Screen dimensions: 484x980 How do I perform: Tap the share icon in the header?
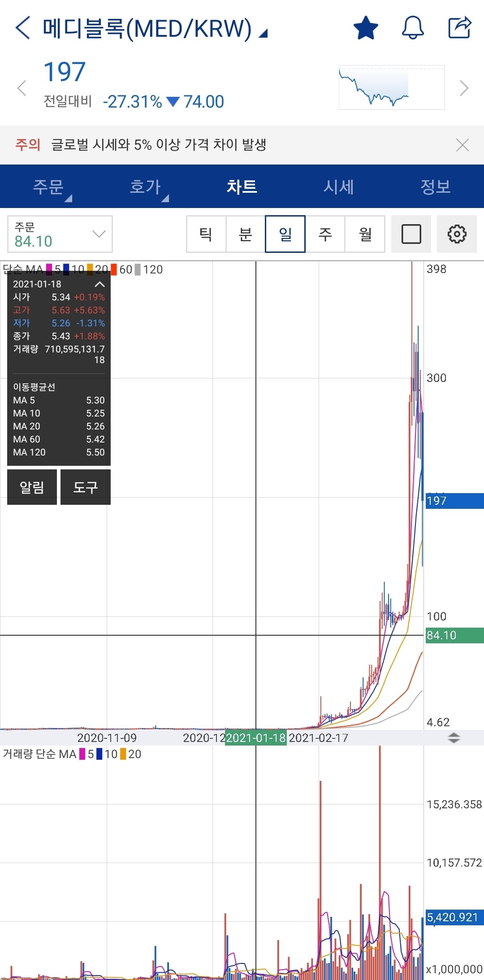(460, 28)
